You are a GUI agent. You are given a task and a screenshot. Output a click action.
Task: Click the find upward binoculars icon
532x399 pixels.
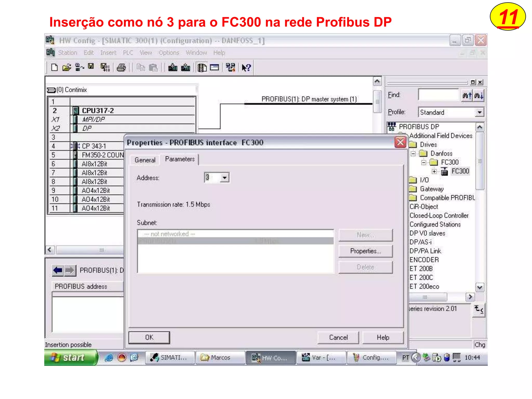point(467,96)
